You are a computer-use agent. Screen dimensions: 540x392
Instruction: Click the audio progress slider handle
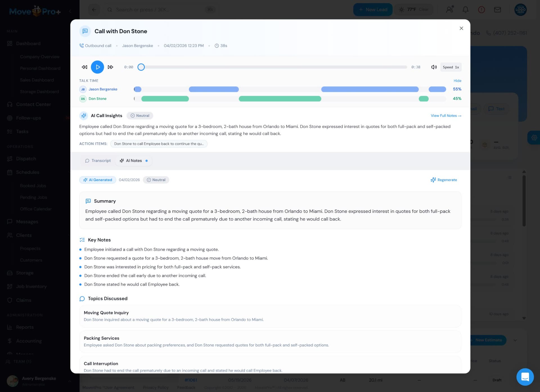pos(141,67)
